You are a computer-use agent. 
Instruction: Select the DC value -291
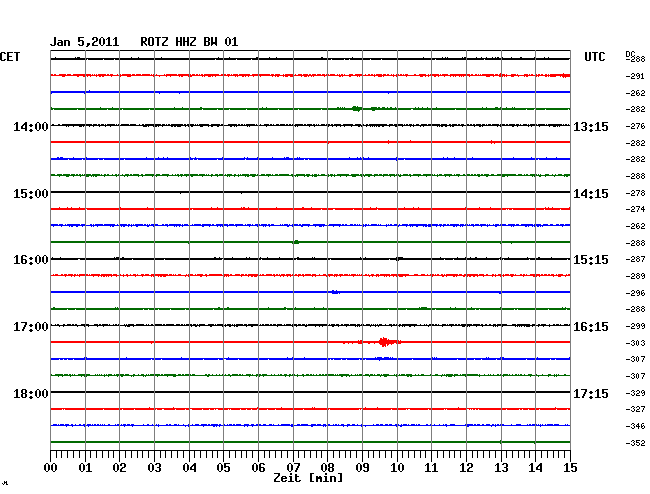(x=635, y=76)
